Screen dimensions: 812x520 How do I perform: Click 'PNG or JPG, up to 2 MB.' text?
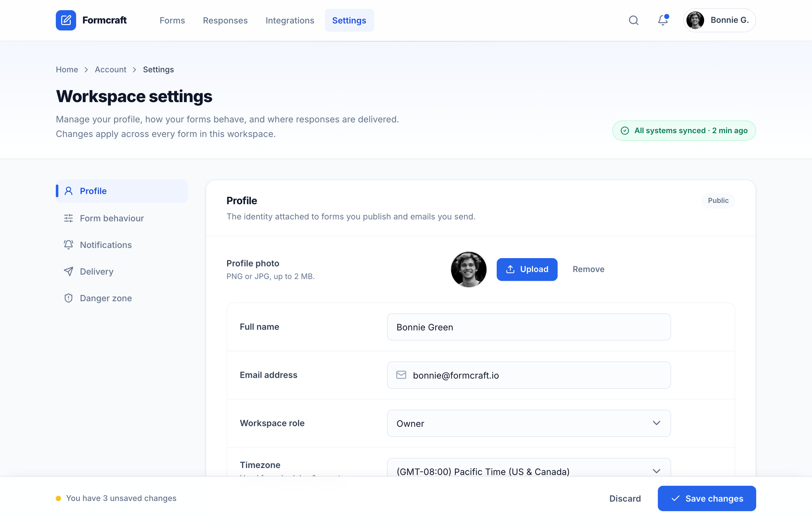pyautogui.click(x=271, y=276)
